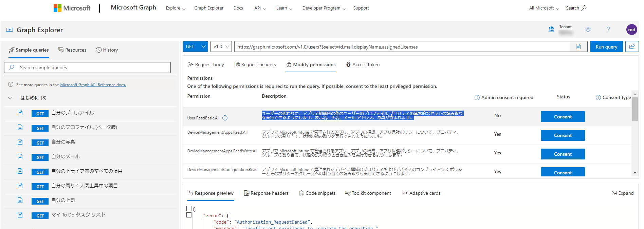Consent to DeviceManagementApps.Read.All permission

point(563,135)
